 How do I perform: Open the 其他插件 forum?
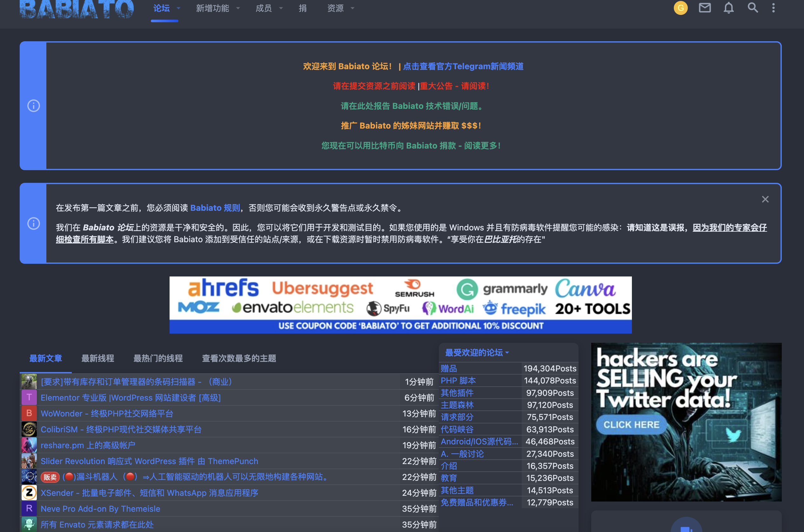(x=457, y=393)
